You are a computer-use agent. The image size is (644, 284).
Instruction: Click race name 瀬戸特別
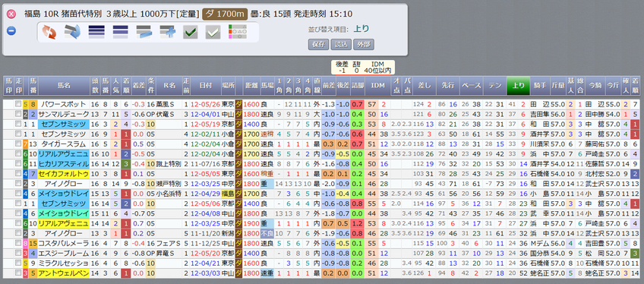169,184
